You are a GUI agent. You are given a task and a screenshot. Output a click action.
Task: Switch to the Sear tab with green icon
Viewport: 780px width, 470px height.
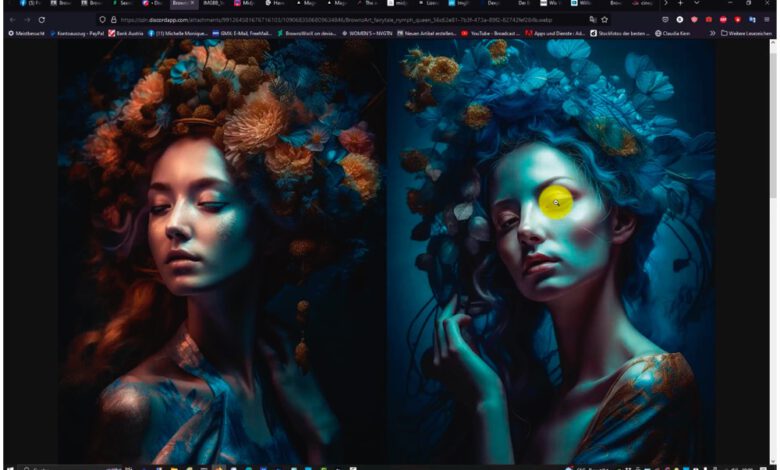click(x=122, y=3)
